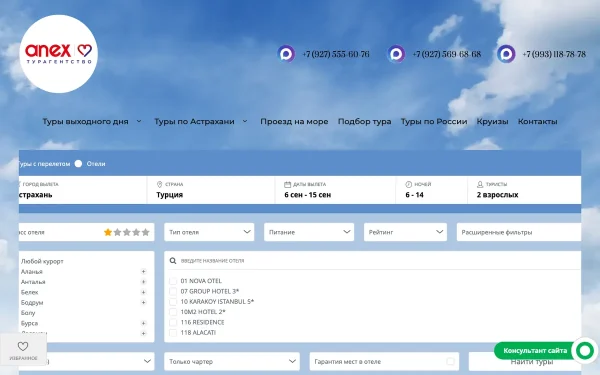Change the nights field 6 - 14

click(x=432, y=190)
